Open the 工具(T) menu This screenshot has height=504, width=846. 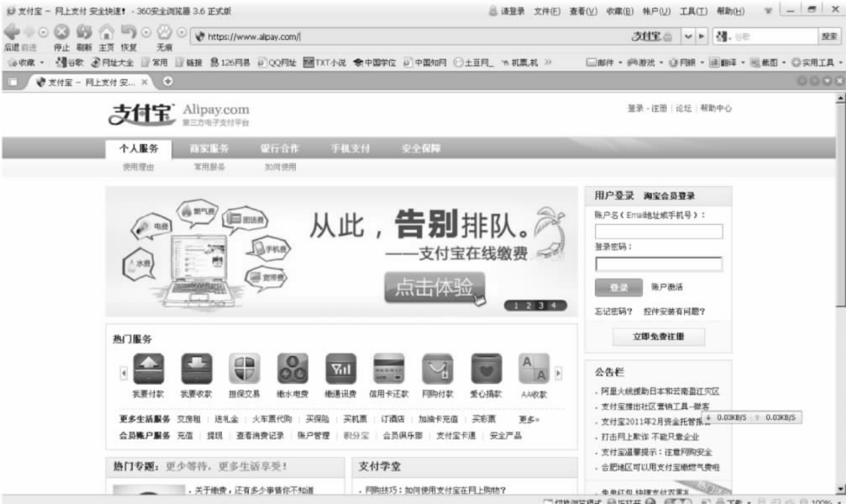click(x=694, y=11)
